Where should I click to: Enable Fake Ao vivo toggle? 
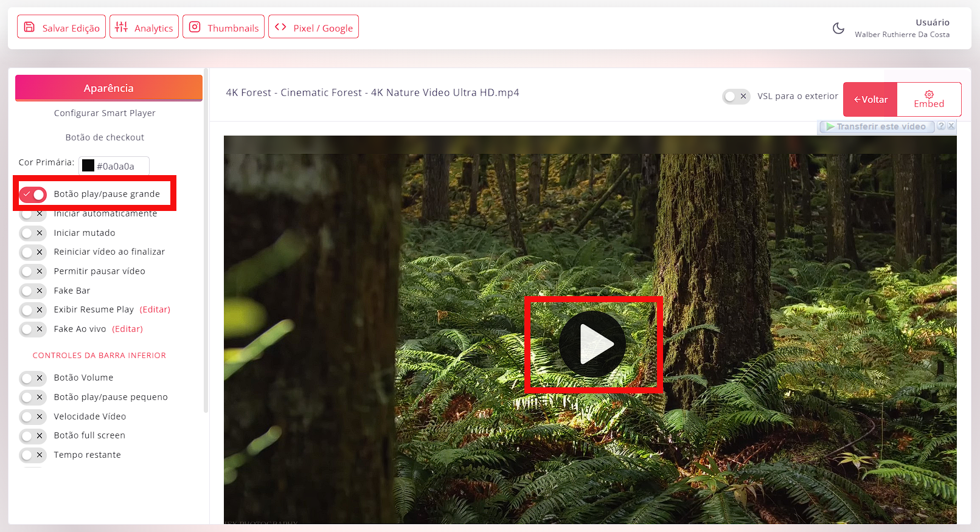[33, 330]
